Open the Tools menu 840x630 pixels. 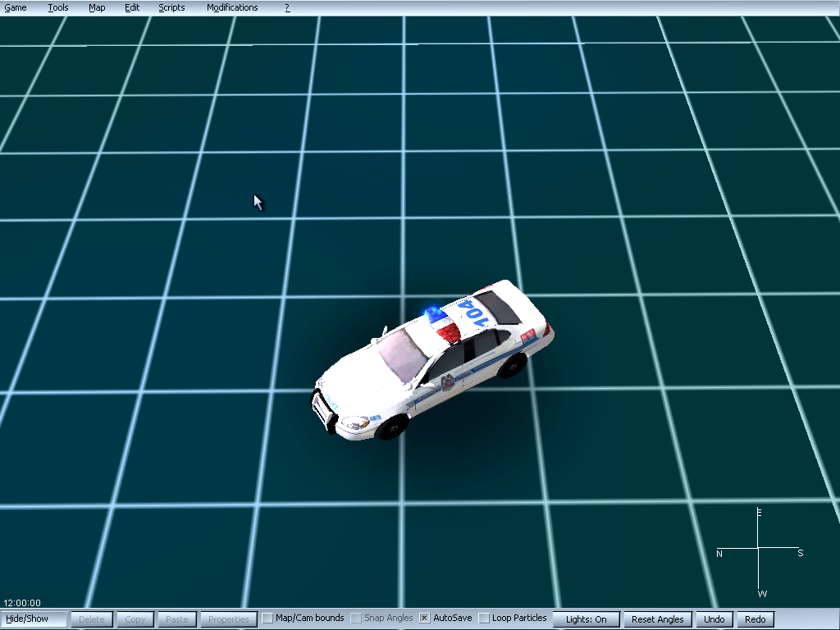coord(58,7)
